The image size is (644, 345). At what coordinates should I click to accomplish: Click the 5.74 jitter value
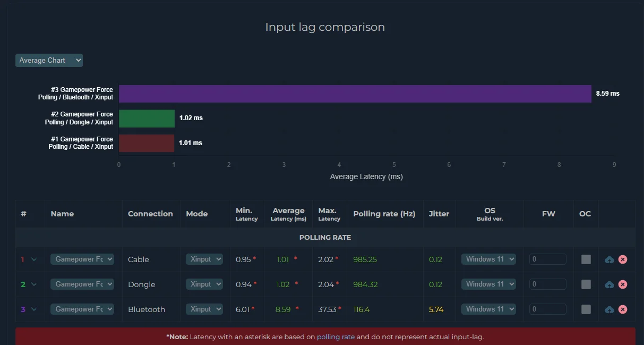pyautogui.click(x=436, y=309)
